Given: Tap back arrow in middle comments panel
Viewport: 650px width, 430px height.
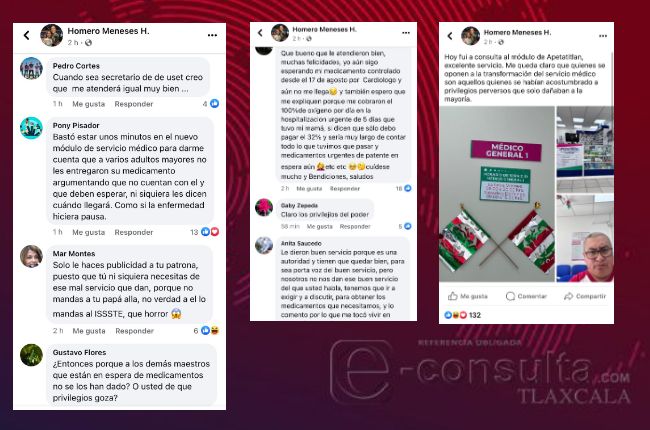Looking at the screenshot, I should 260,33.
